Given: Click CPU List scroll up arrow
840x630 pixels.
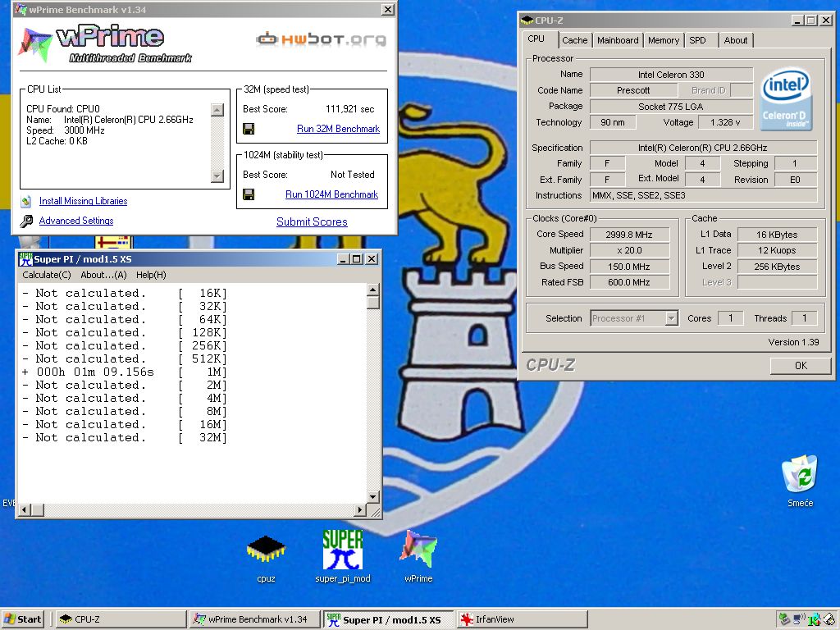Looking at the screenshot, I should click(x=217, y=110).
